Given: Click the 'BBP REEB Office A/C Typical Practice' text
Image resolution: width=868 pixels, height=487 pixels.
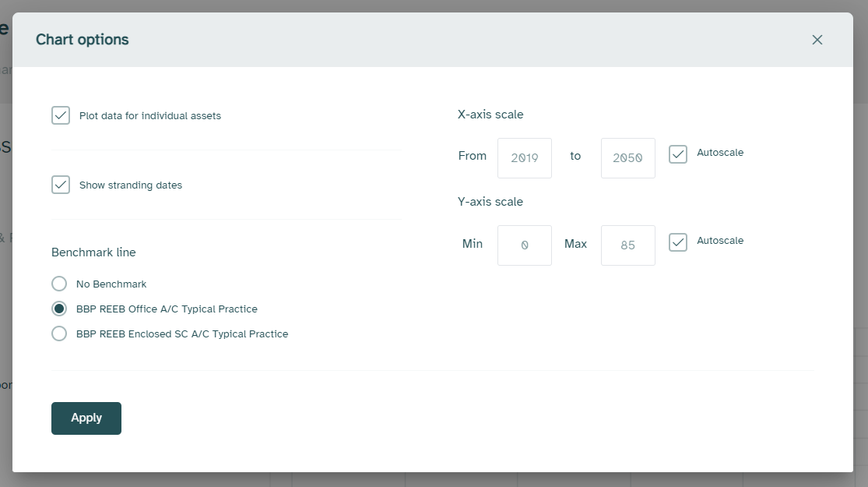Looking at the screenshot, I should (x=167, y=309).
